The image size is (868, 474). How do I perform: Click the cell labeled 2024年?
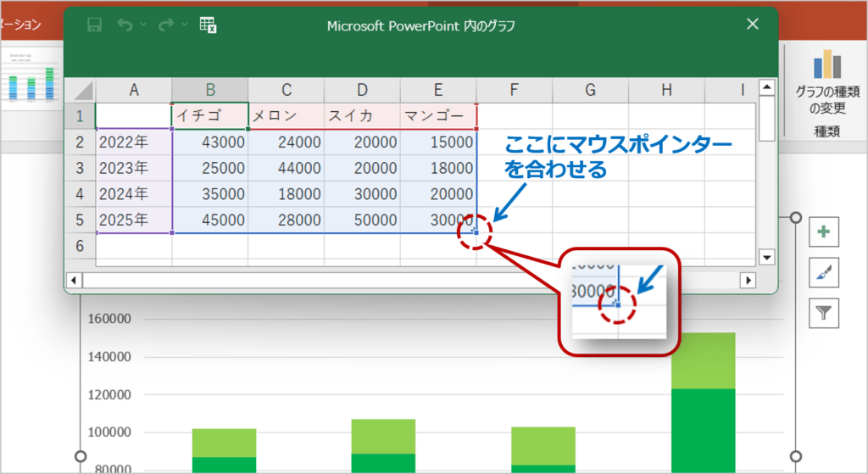point(133,194)
